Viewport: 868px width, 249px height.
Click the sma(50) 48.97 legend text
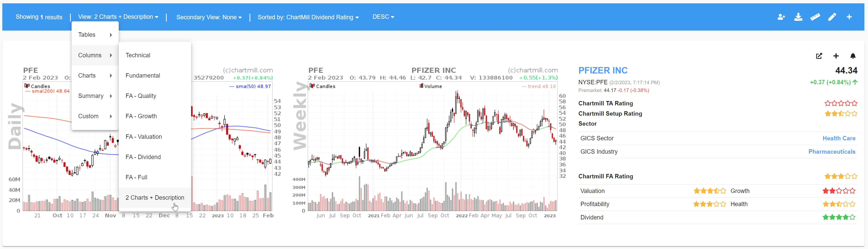pyautogui.click(x=250, y=86)
